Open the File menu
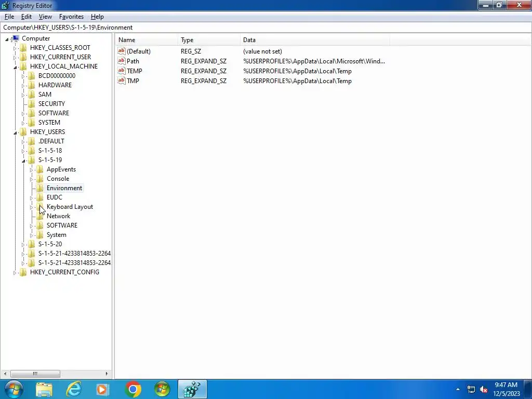This screenshot has height=399, width=532. point(9,17)
